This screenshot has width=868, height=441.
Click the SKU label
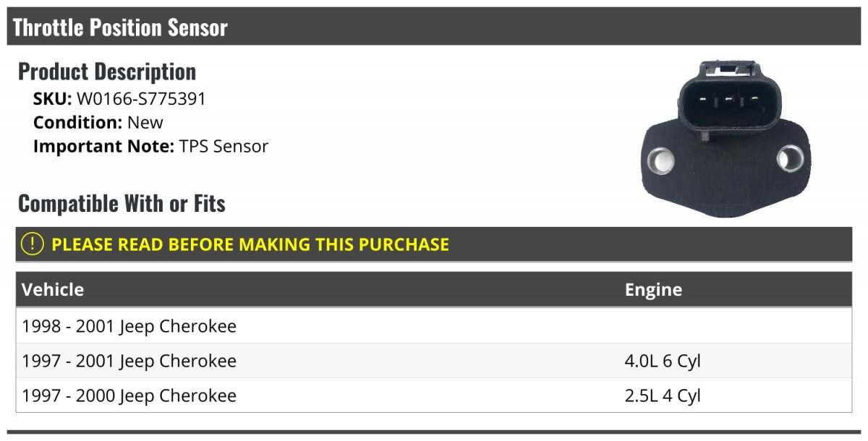[52, 99]
